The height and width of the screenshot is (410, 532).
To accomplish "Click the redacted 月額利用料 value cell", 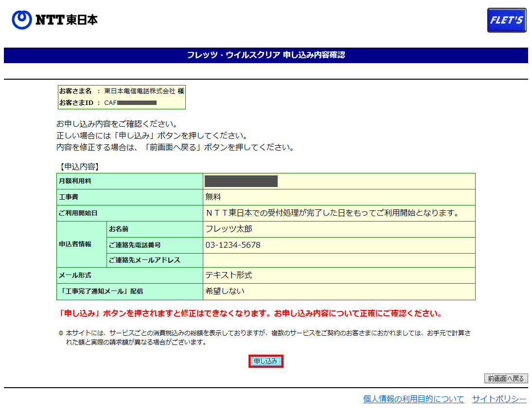I will [241, 181].
